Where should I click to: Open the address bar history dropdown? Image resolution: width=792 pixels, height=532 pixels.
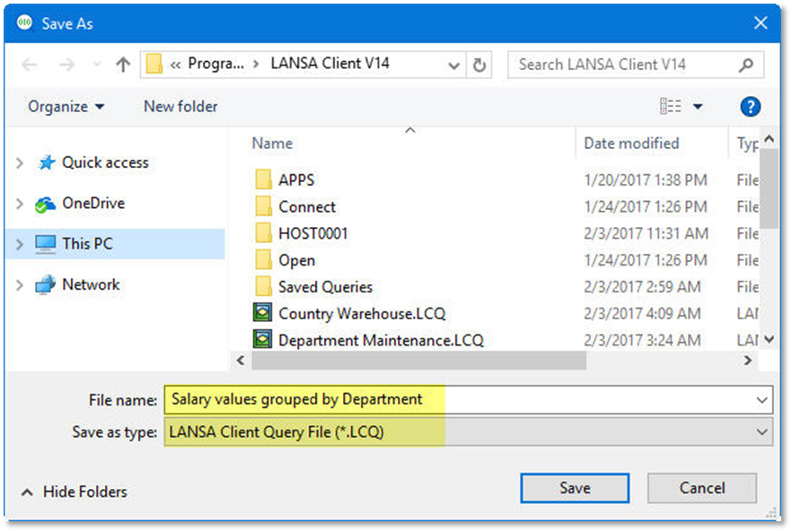click(453, 65)
